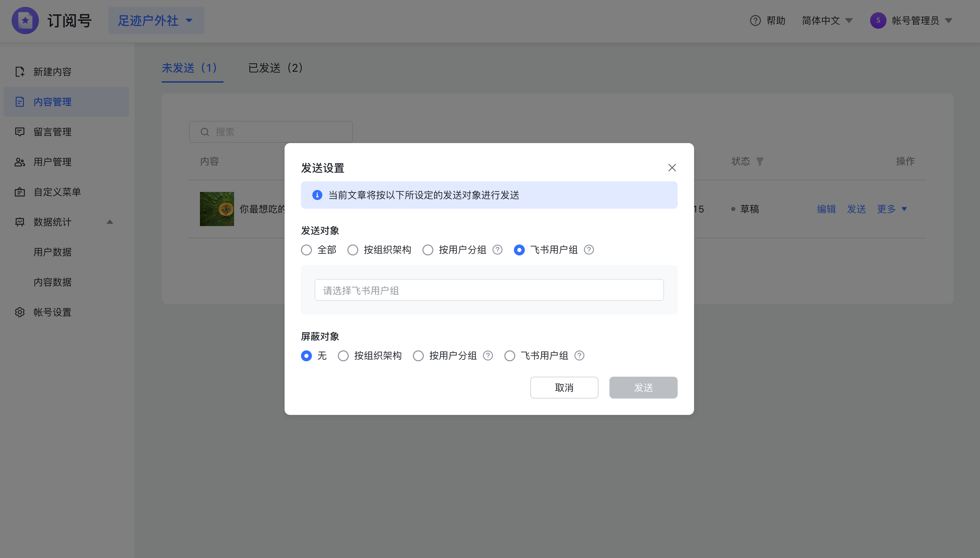This screenshot has width=980, height=558.
Task: Click the search magnifier icon
Action: [205, 132]
